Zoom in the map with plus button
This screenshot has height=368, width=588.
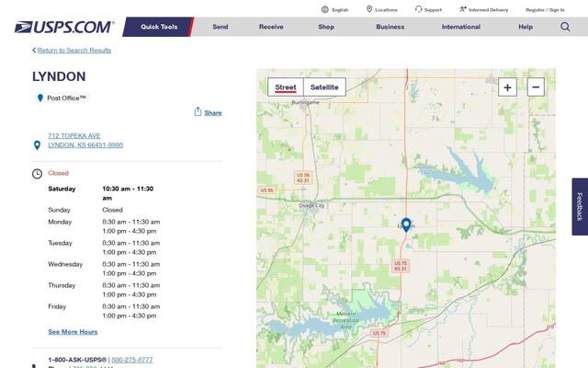pyautogui.click(x=507, y=87)
